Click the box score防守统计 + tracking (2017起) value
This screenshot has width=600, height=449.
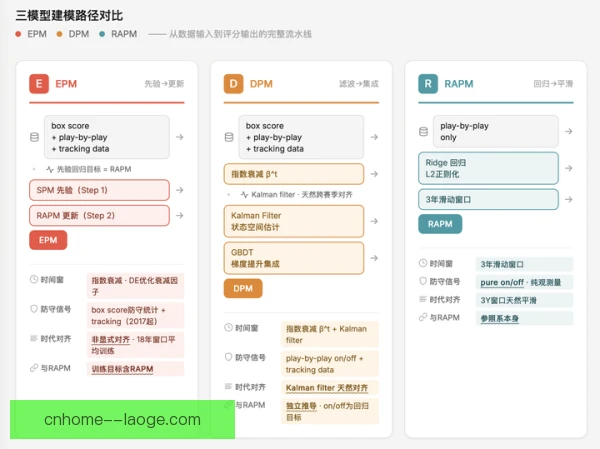click(x=135, y=315)
